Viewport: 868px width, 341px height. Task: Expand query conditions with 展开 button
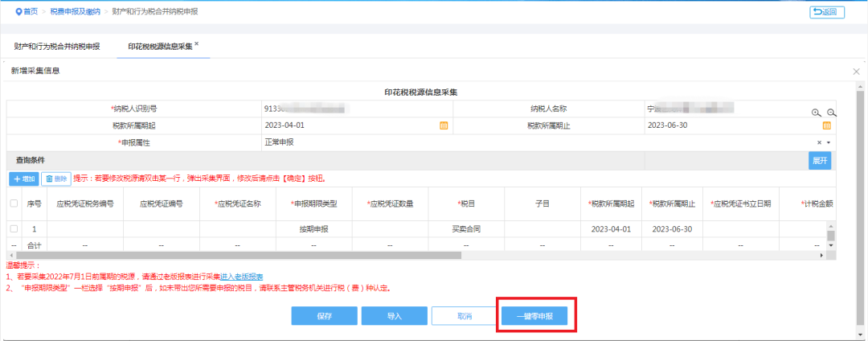tap(819, 160)
